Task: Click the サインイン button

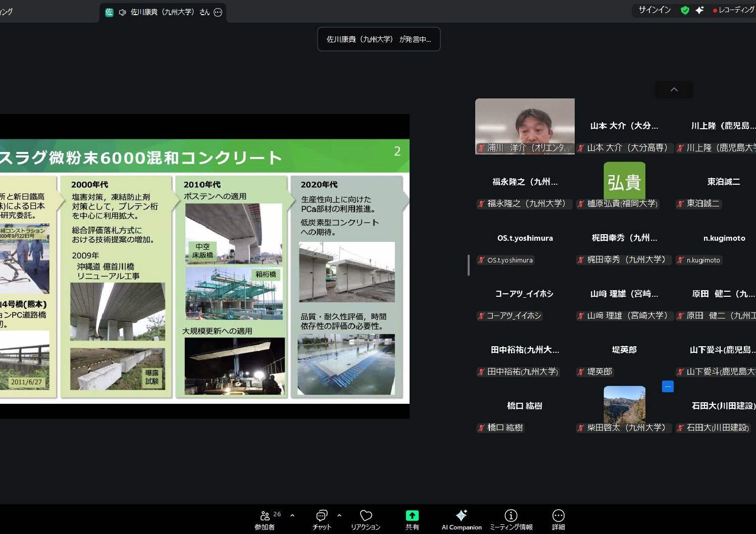Action: 654,10
